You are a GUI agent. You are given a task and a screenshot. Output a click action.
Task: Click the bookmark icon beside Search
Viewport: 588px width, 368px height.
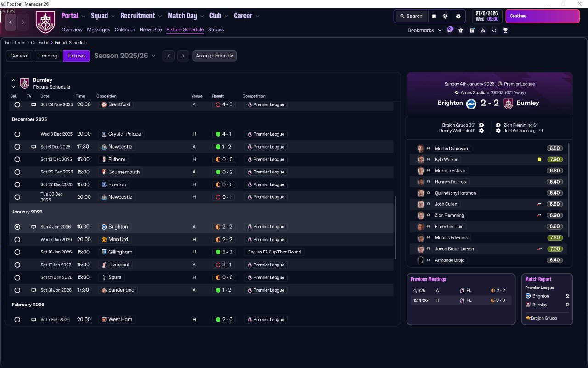pos(434,16)
